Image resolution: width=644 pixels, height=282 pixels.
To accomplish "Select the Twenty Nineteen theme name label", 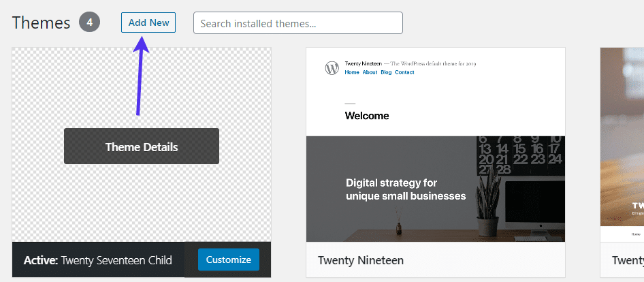I will pyautogui.click(x=361, y=260).
